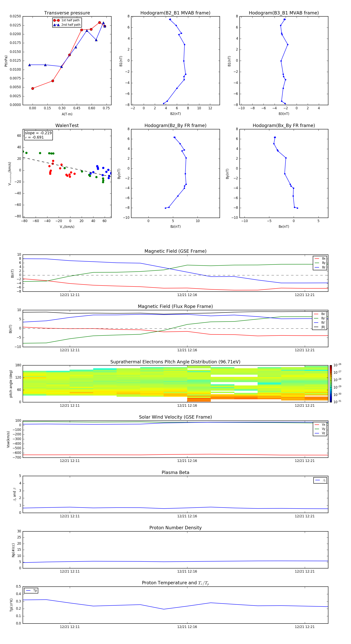
Task: Select 'Vx' in solar wind velocity legend
Action: pos(320,424)
